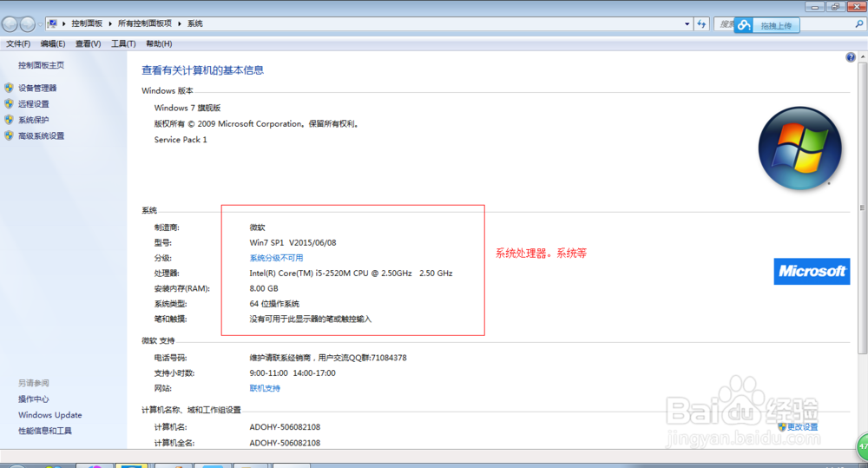Expand arrow before 控制面板 in address bar
The width and height of the screenshot is (868, 468).
tap(64, 23)
